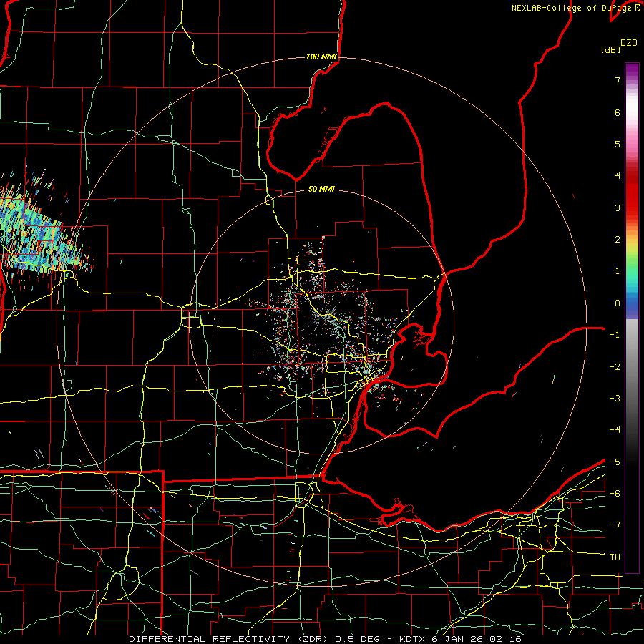Click the 3 dB value on the color scale
644x644 pixels.
[618, 208]
